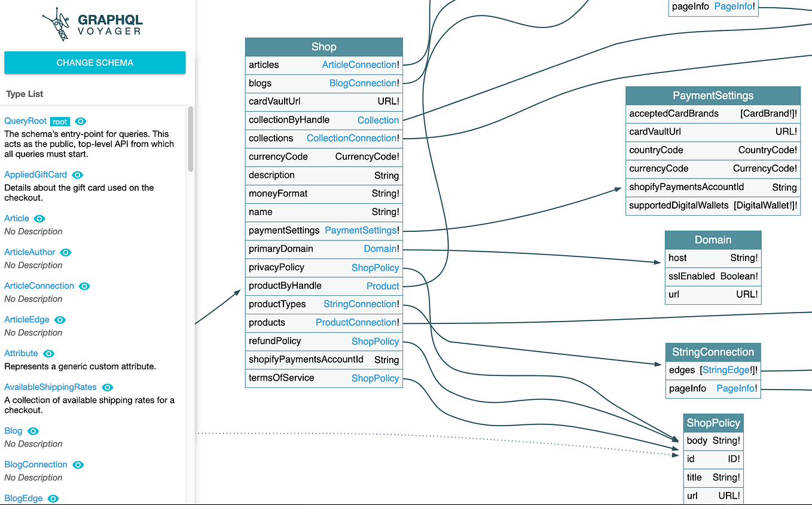Screen dimensions: 812x505
Task: Open the QueryRoot type entry
Action: click(25, 121)
